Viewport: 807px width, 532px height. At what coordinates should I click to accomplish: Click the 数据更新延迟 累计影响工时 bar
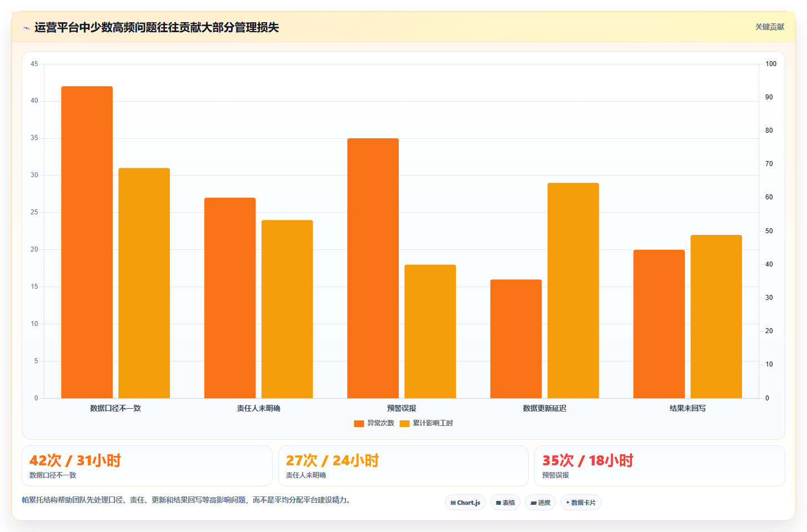coord(573,290)
